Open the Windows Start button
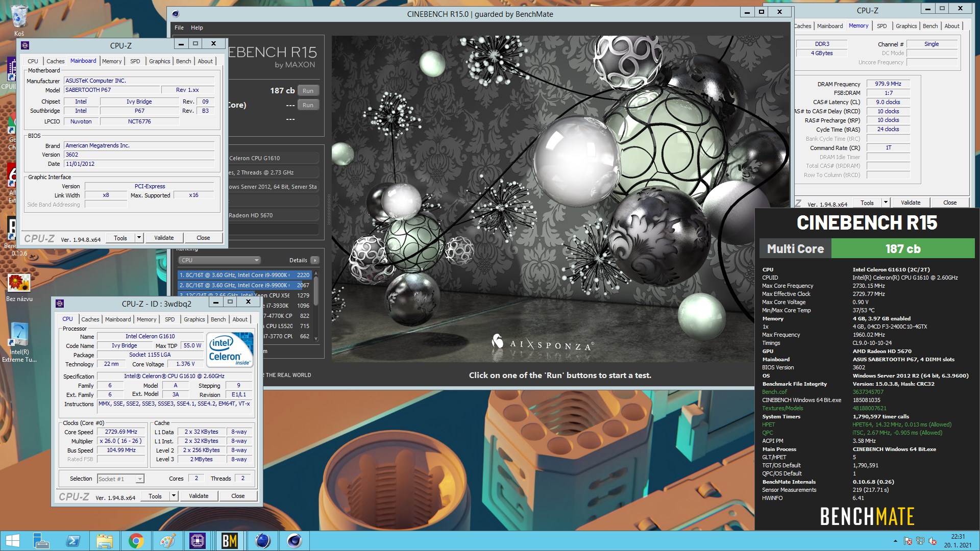 coord(12,541)
